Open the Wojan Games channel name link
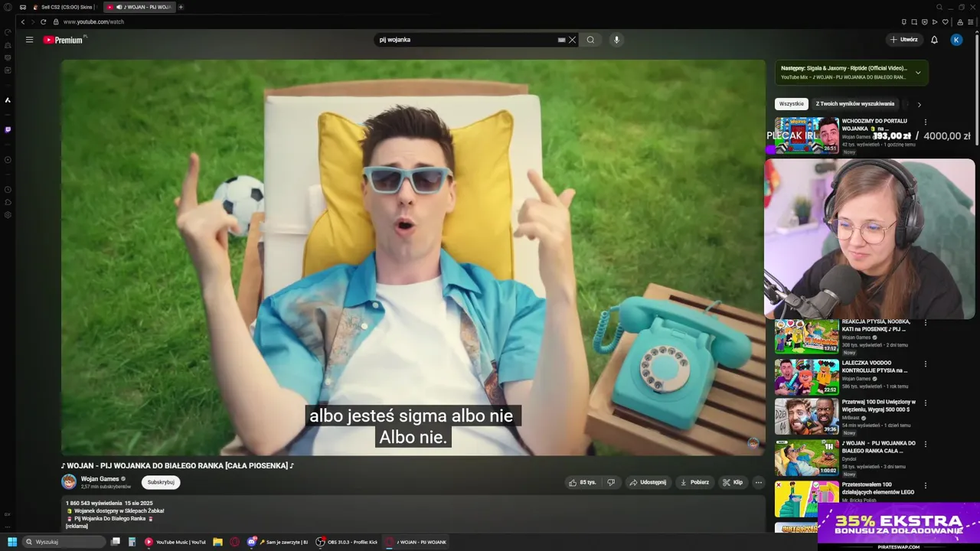The image size is (980, 551). pyautogui.click(x=100, y=478)
